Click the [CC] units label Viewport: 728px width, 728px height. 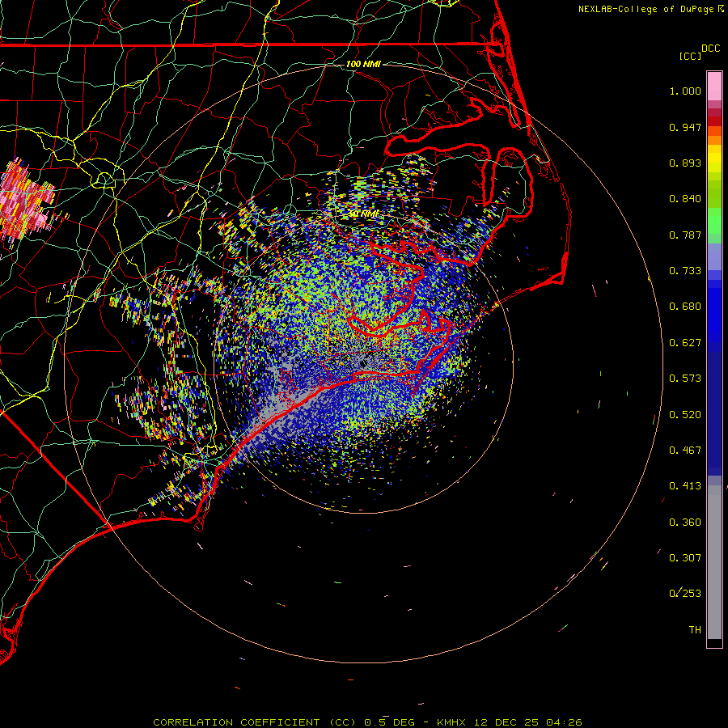(x=690, y=56)
